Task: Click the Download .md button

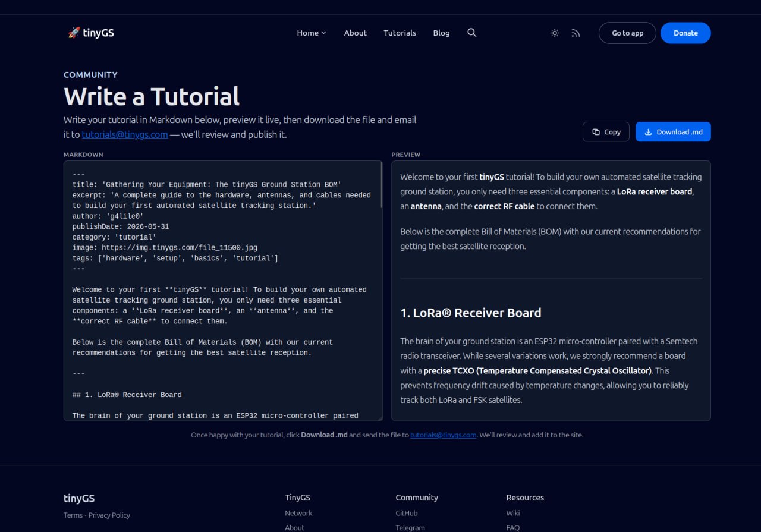Action: coord(673,132)
